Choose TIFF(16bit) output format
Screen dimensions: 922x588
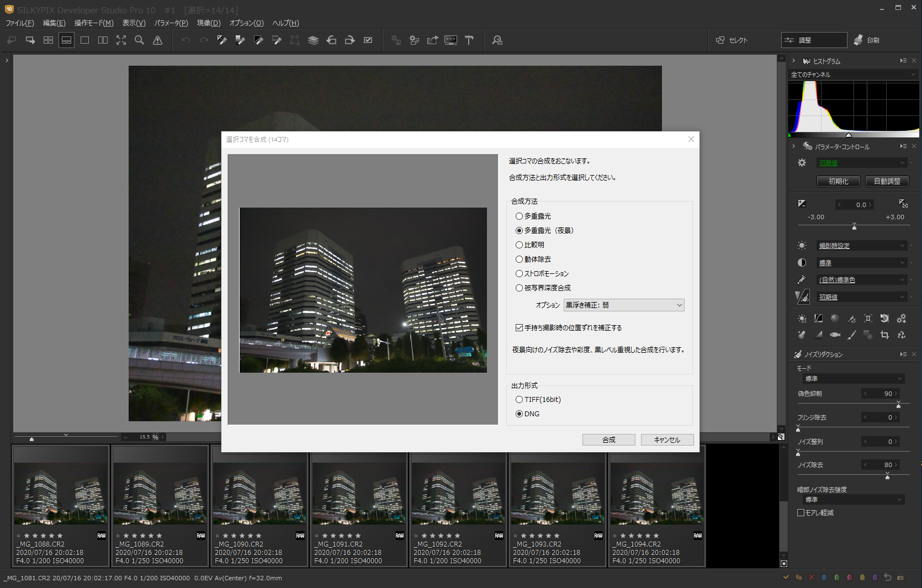[x=538, y=400]
